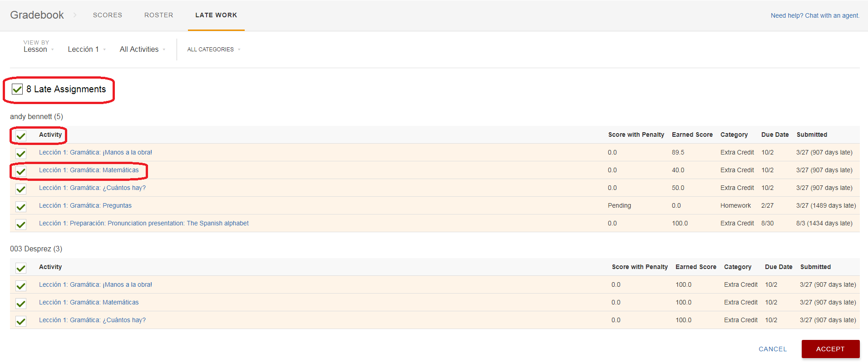Click the 3/27 (1489 days late) cell

[826, 205]
